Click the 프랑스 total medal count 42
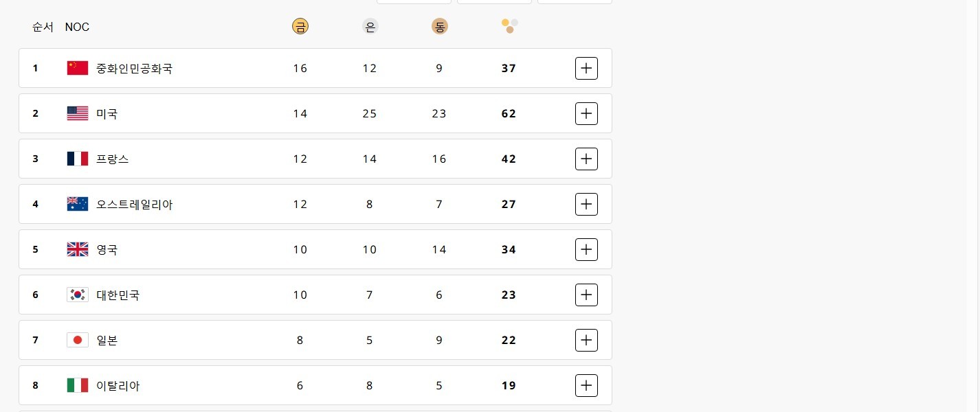980x412 pixels. (509, 159)
